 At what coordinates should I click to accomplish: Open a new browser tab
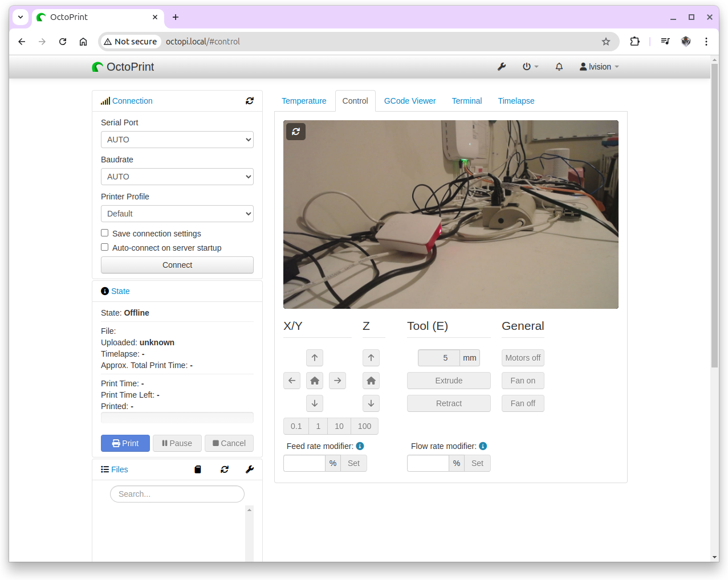(176, 17)
